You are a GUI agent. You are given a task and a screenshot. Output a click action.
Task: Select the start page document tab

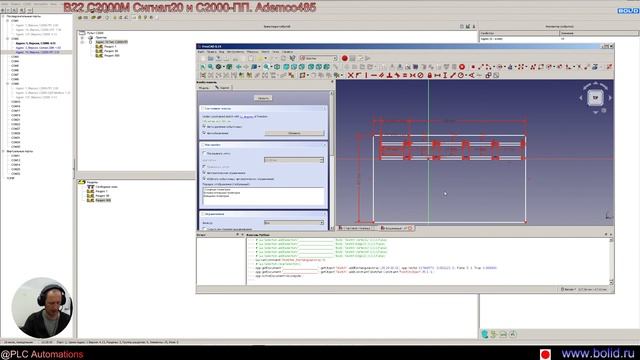[x=356, y=228]
